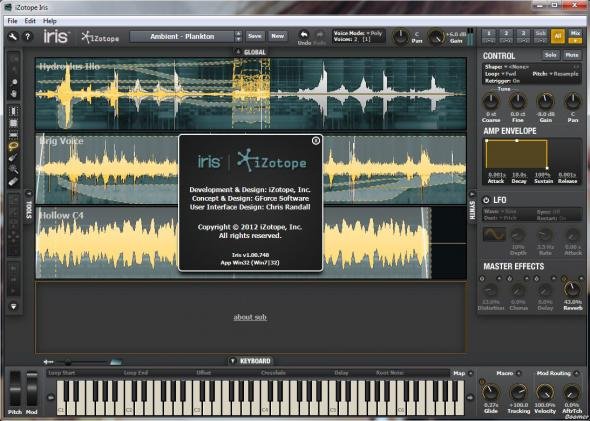Click the Save preset button
Viewport: 590px width, 421px height.
click(x=255, y=36)
